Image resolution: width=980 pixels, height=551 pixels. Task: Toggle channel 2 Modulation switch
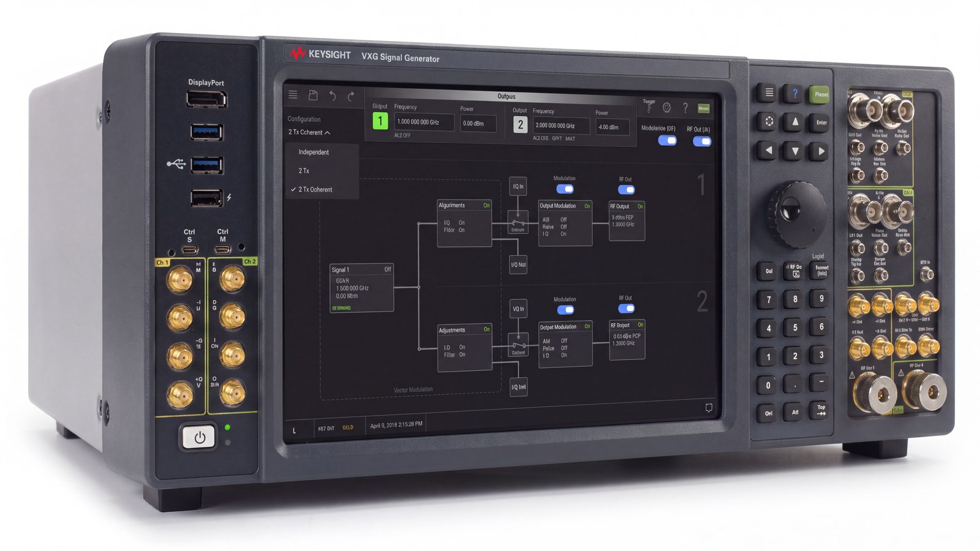(565, 310)
